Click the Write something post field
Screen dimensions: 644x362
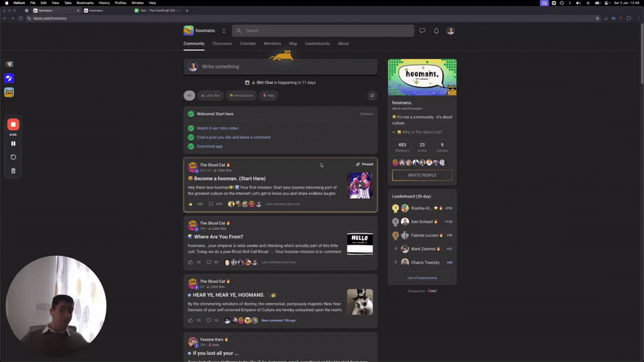click(x=280, y=67)
